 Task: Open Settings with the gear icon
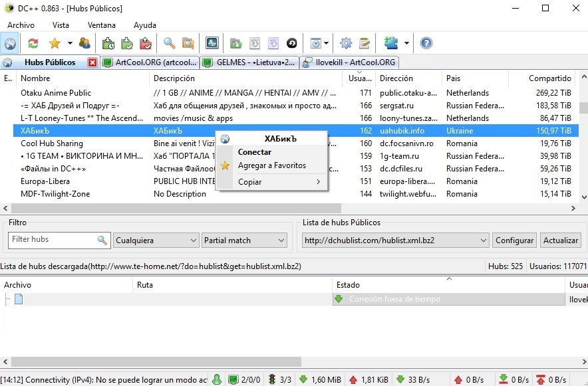[346, 43]
